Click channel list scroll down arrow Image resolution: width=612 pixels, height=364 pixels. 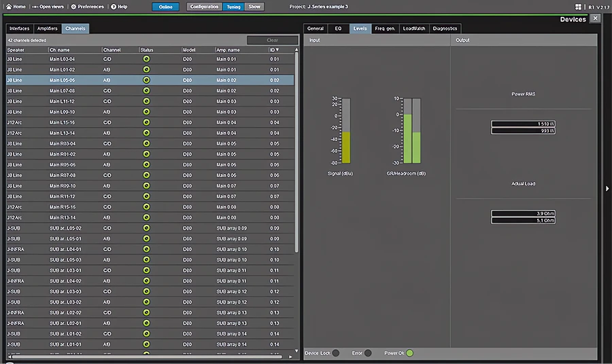click(x=296, y=351)
